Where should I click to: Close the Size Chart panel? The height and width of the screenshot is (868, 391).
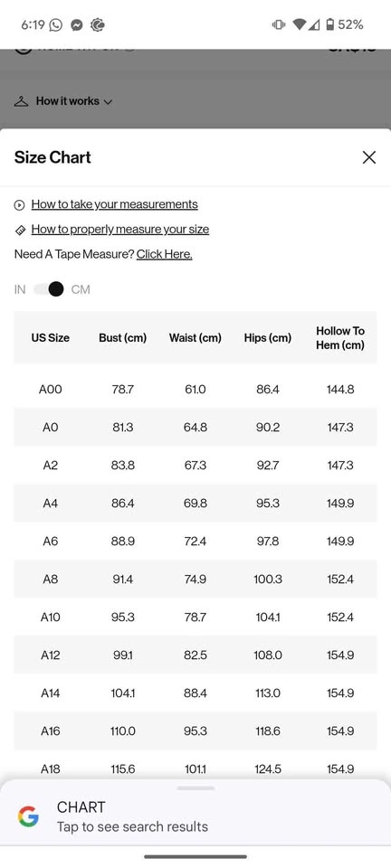coord(369,157)
